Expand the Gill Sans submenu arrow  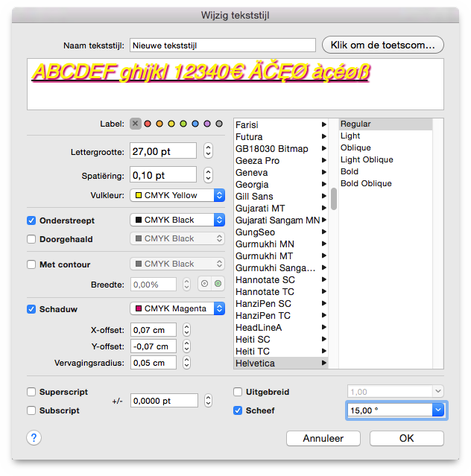[x=324, y=196]
